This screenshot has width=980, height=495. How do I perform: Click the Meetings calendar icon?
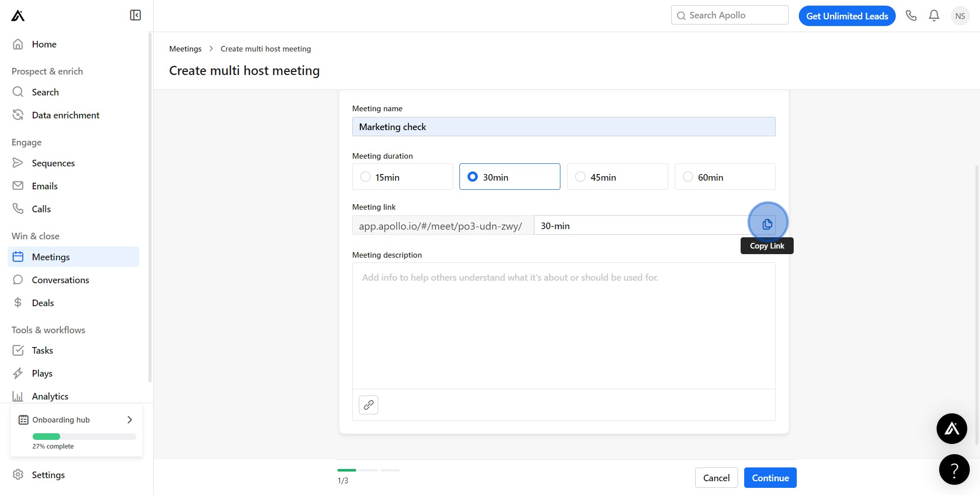pos(18,257)
